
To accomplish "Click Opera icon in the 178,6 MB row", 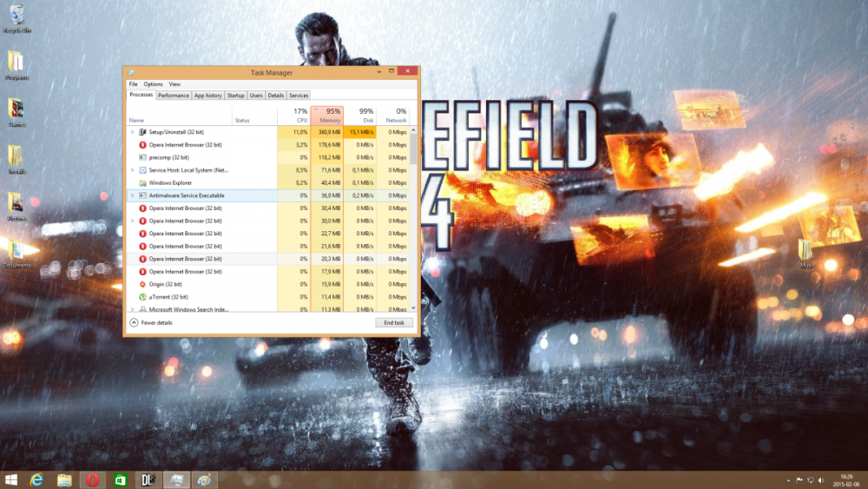I will pos(142,144).
